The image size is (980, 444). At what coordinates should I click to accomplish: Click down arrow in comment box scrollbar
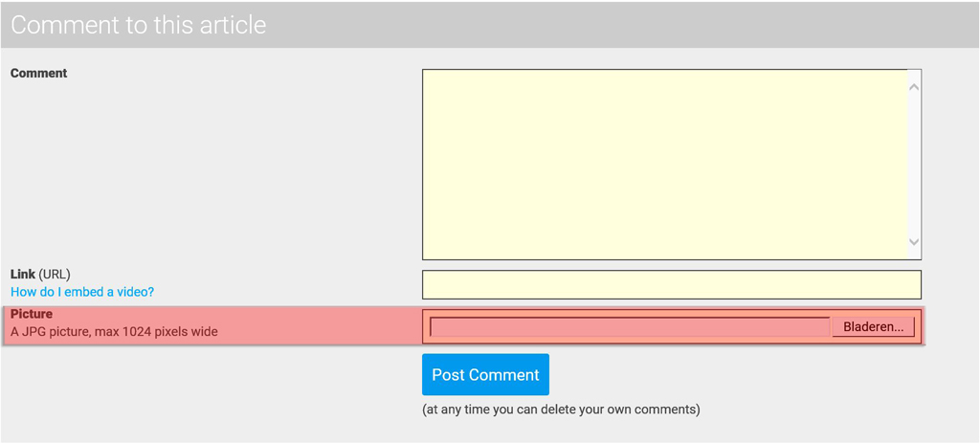pos(914,242)
